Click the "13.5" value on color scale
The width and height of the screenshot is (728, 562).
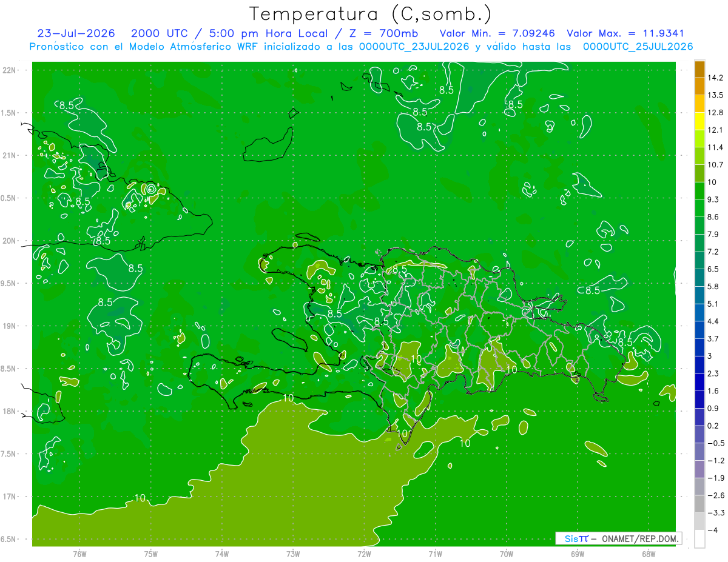(x=715, y=95)
